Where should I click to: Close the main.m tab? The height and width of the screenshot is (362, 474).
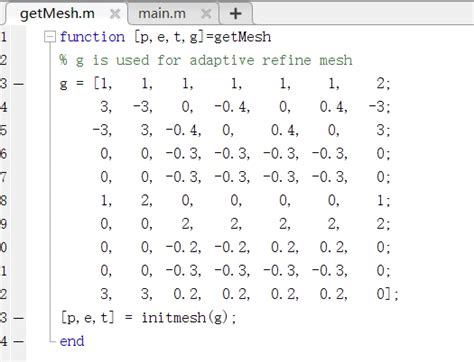point(206,14)
